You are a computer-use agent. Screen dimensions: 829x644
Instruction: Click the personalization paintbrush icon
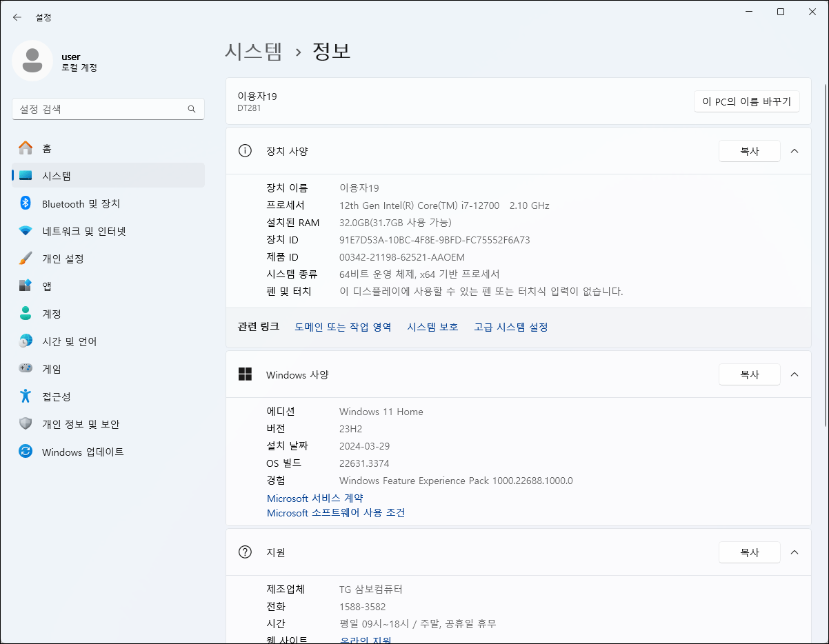coord(26,259)
